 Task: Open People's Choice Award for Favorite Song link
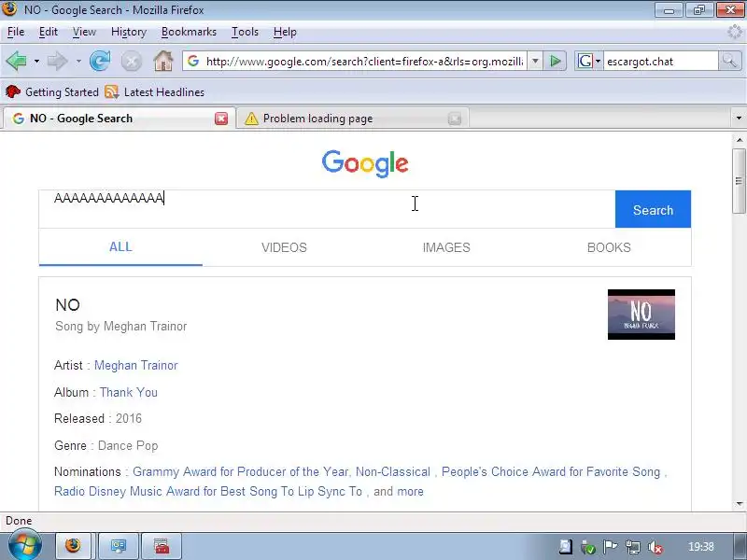click(551, 472)
